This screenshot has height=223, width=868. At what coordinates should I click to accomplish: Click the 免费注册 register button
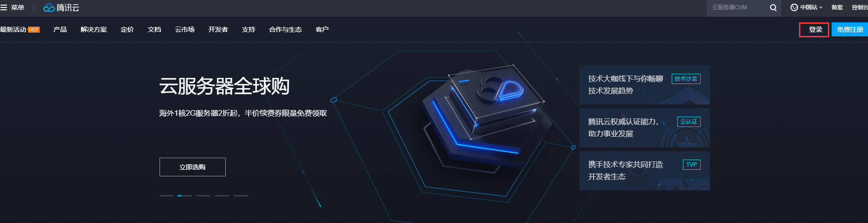pos(849,29)
